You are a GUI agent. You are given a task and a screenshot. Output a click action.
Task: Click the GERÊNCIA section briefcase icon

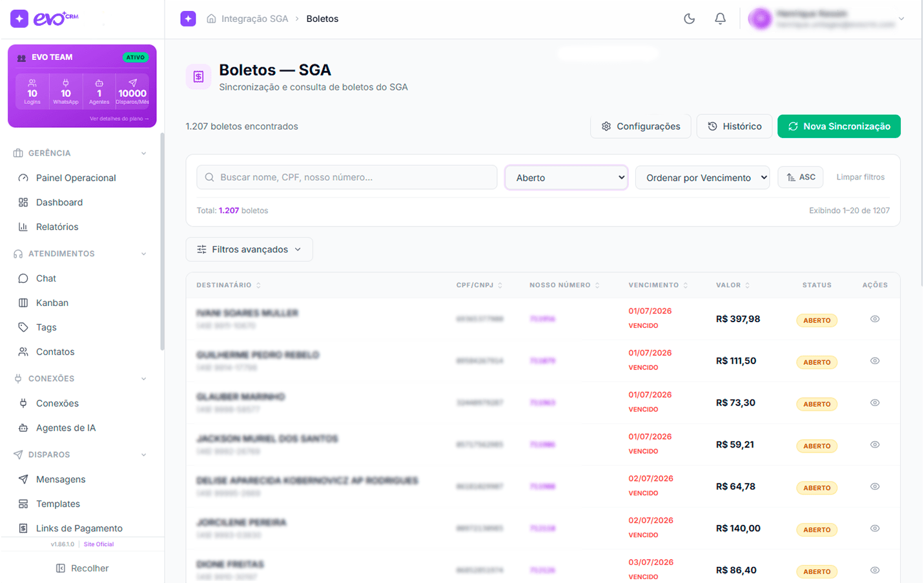click(x=18, y=154)
